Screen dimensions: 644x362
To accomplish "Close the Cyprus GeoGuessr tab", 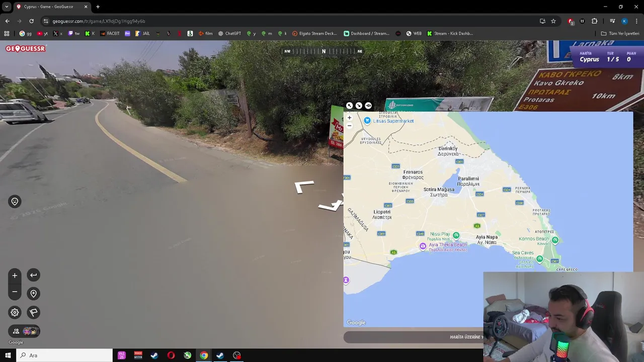I will [86, 7].
